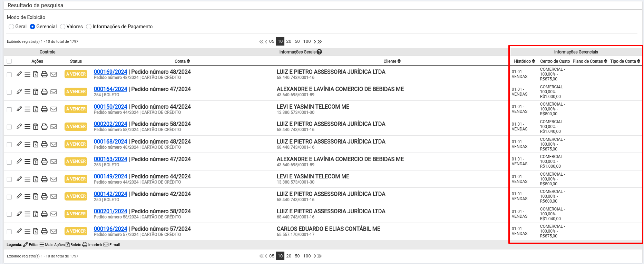Go to next page in bottom pager
This screenshot has width=644, height=264.
coord(315,256)
